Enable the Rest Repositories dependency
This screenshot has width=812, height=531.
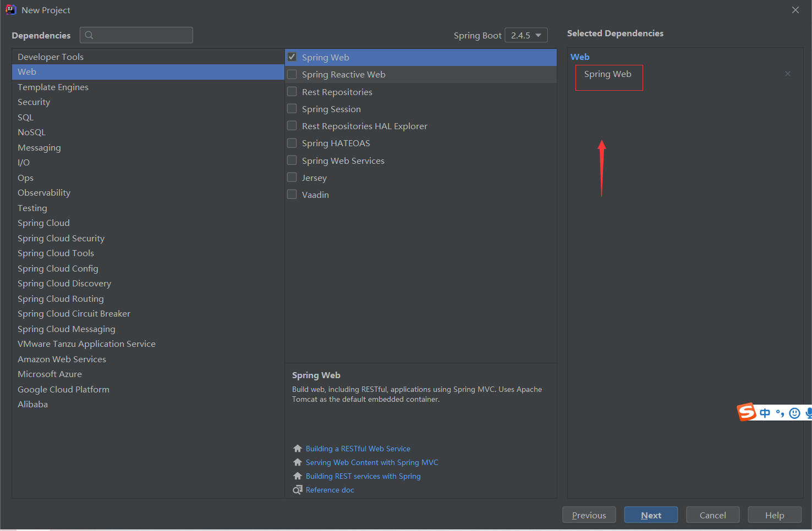point(292,92)
